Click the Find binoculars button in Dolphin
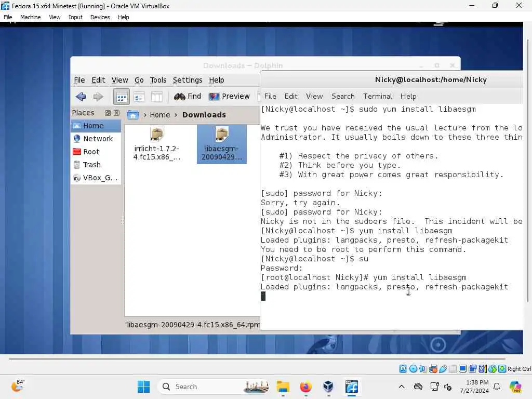The image size is (532, 399). [x=187, y=96]
